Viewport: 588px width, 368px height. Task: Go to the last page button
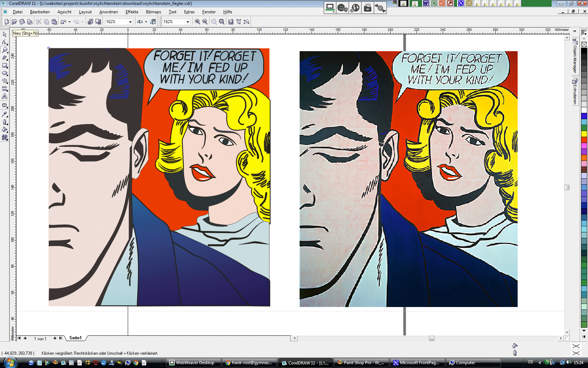coord(61,338)
